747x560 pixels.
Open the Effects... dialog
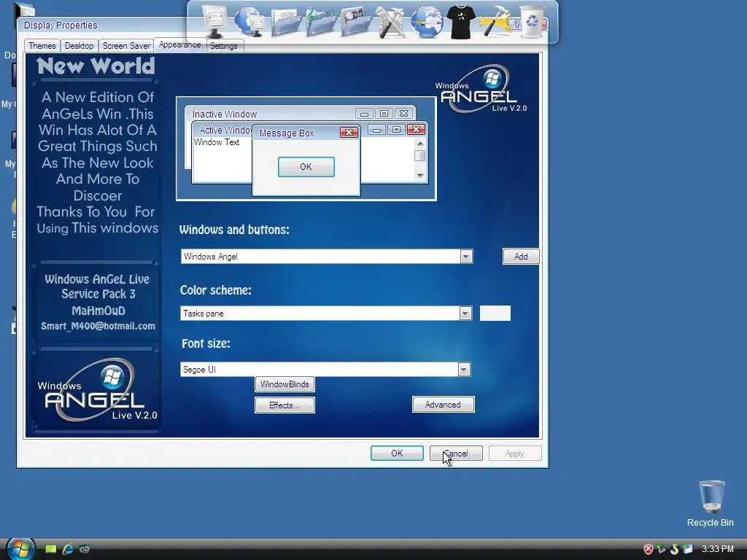tap(285, 405)
